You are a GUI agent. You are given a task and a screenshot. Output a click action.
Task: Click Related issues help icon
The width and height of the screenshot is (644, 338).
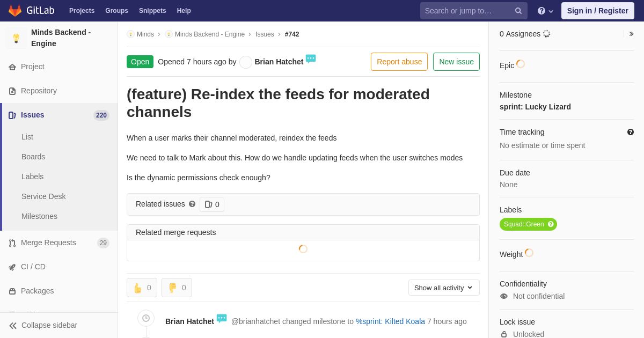click(192, 204)
